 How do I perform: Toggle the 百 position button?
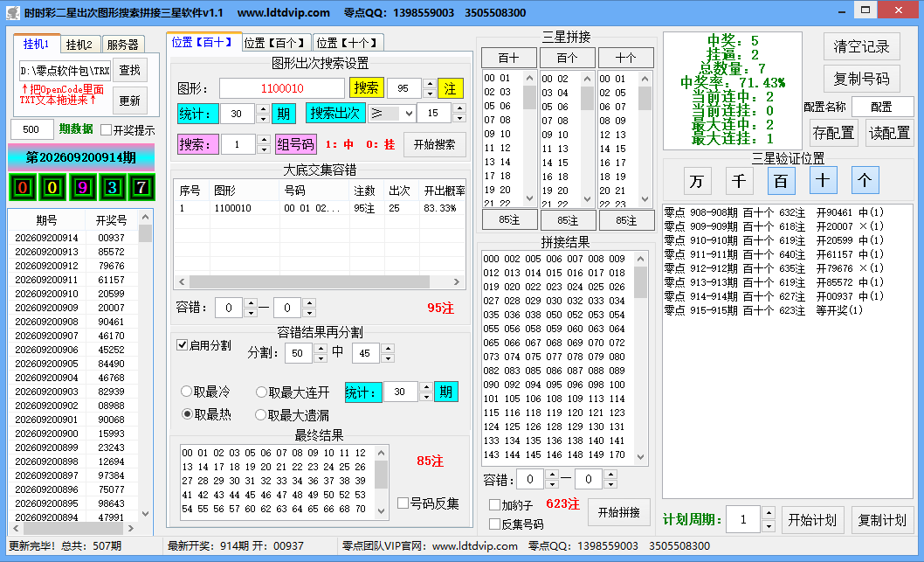tap(781, 181)
